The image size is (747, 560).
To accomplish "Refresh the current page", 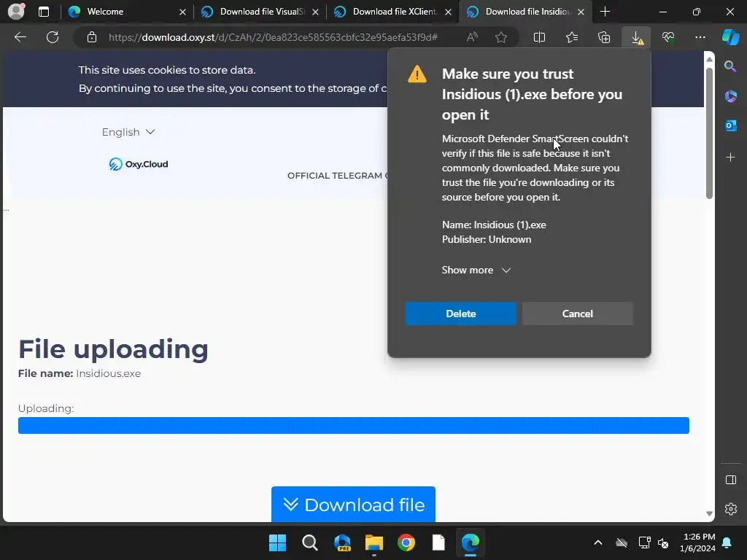I will coord(53,37).
